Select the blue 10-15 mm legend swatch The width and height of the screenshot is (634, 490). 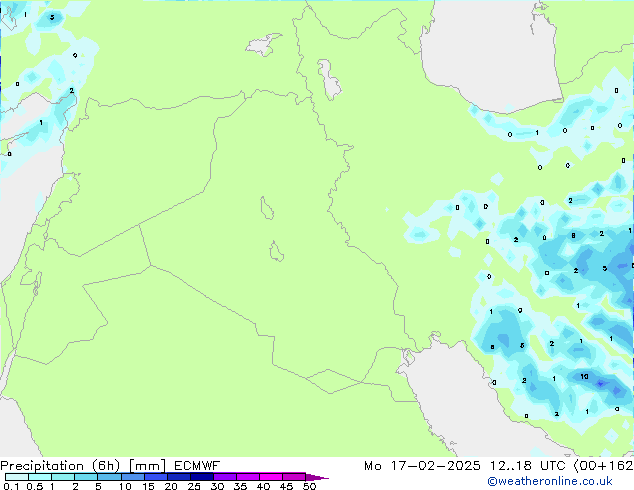[x=133, y=477]
